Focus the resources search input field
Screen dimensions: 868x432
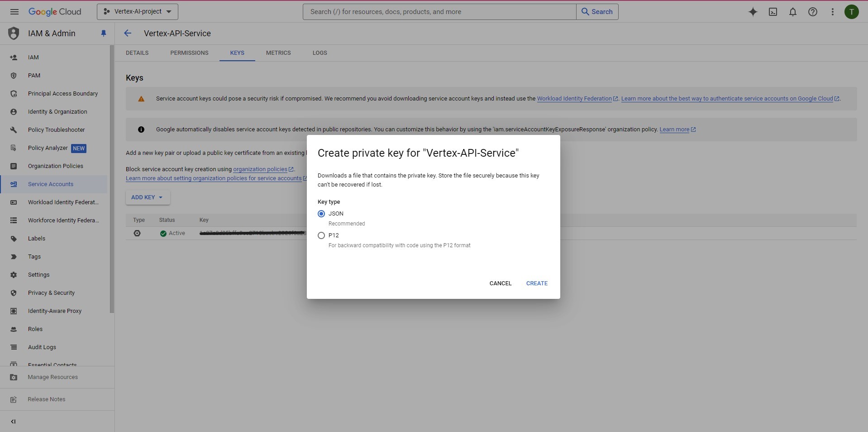[439, 12]
